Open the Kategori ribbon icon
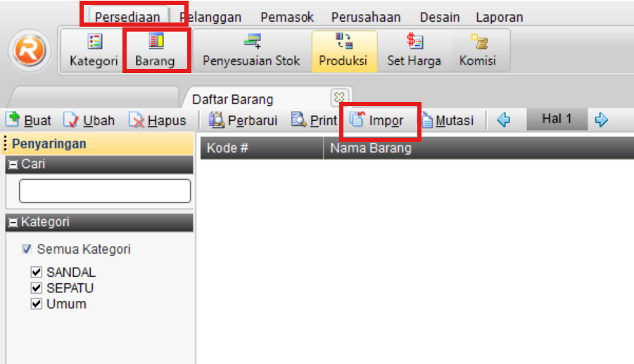The width and height of the screenshot is (634, 364). pos(93,51)
